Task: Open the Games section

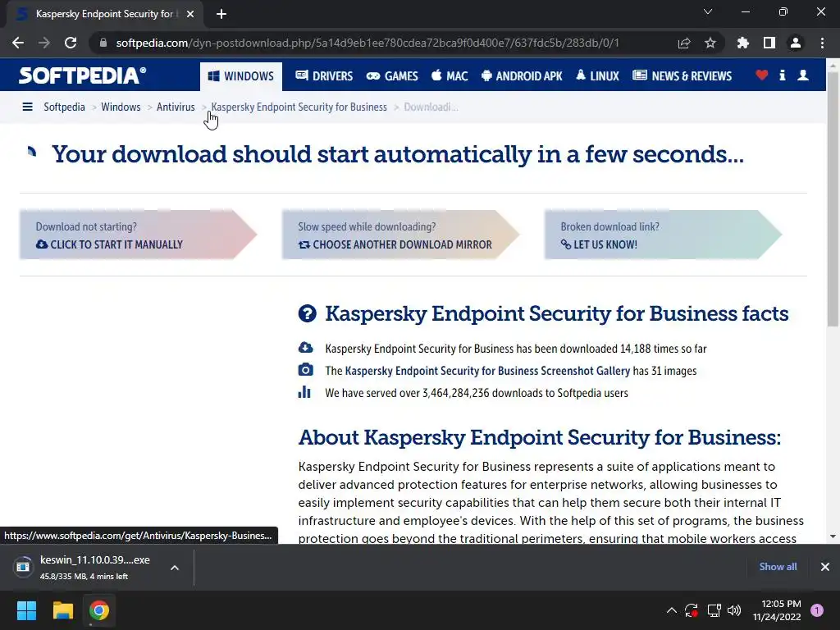Action: click(x=392, y=76)
